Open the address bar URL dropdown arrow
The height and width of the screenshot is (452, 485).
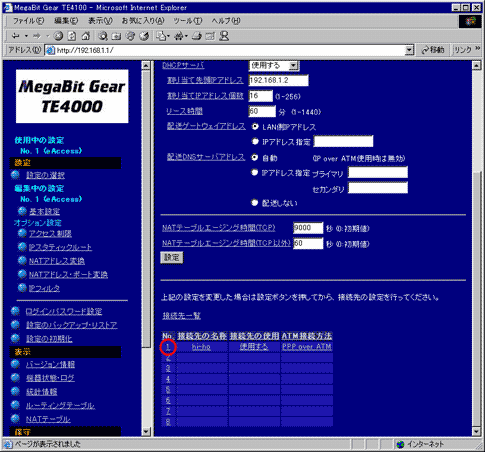tap(409, 50)
